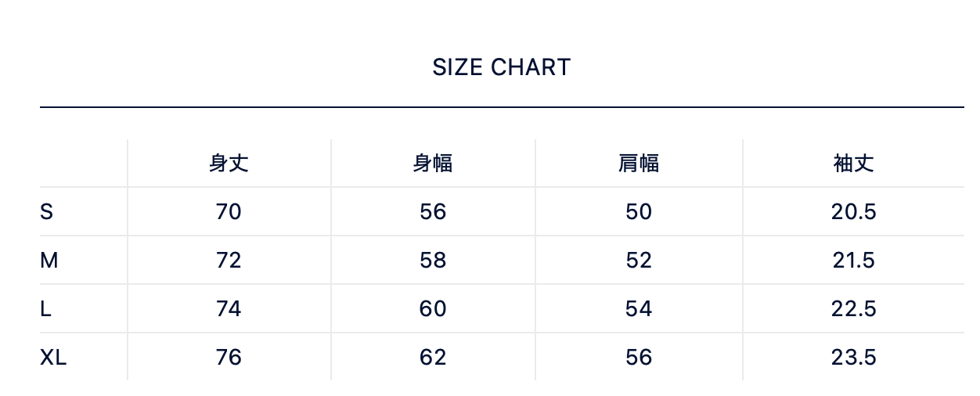Click the 肩幅 column header
The width and height of the screenshot is (980, 396).
pyautogui.click(x=639, y=163)
